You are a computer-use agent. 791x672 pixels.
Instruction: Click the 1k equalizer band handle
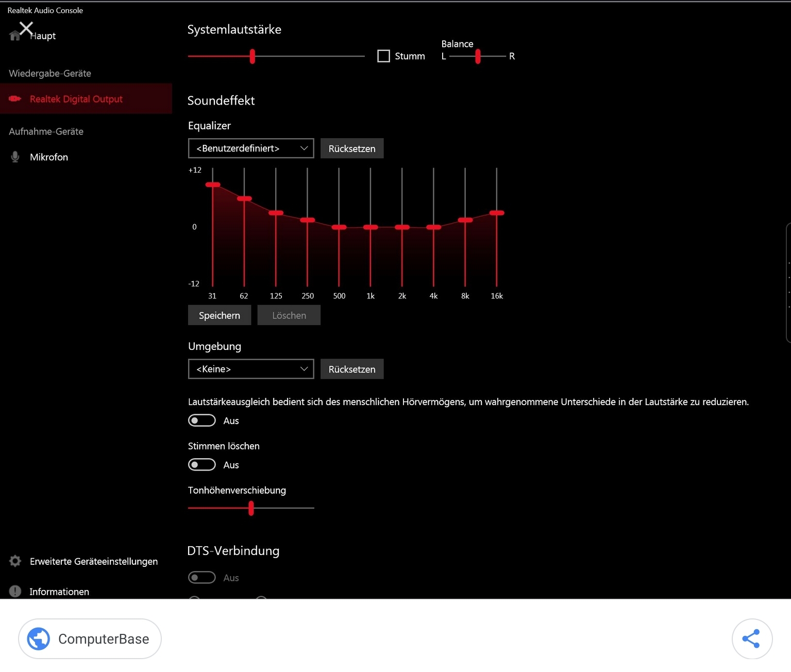pyautogui.click(x=371, y=227)
